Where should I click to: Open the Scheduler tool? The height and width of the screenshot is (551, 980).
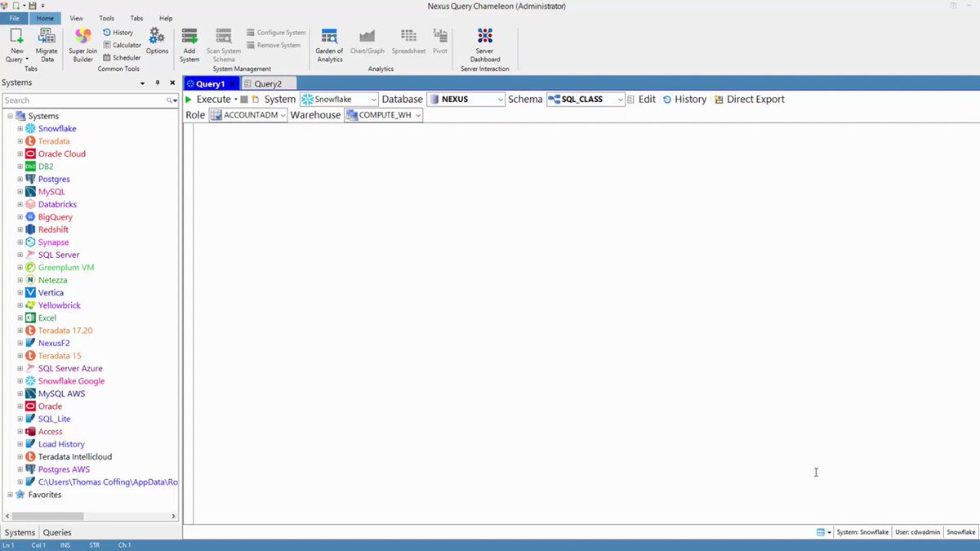click(122, 58)
